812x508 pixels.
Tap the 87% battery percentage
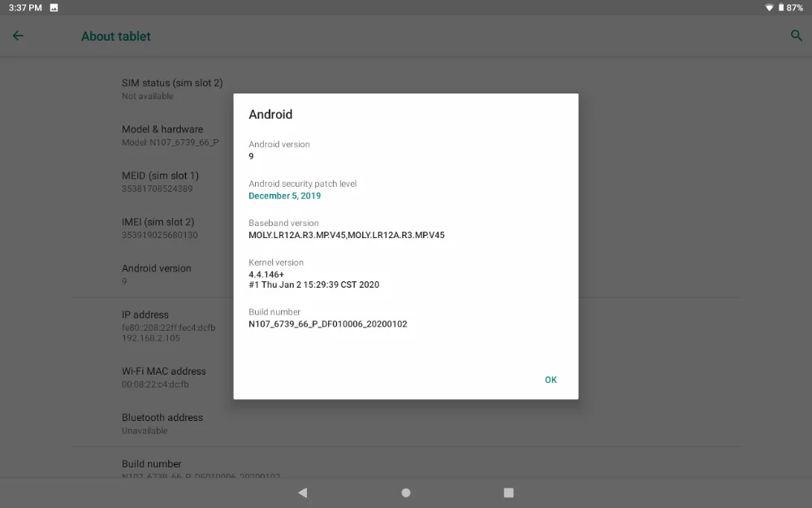[x=795, y=8]
